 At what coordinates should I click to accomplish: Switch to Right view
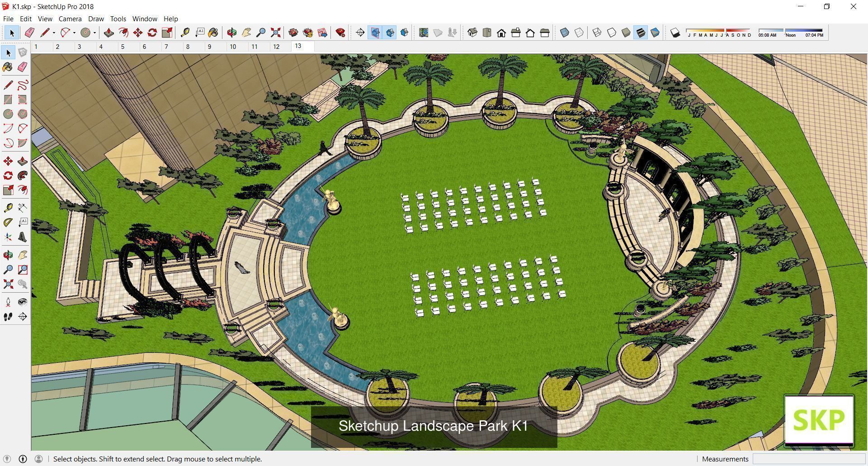[x=516, y=33]
